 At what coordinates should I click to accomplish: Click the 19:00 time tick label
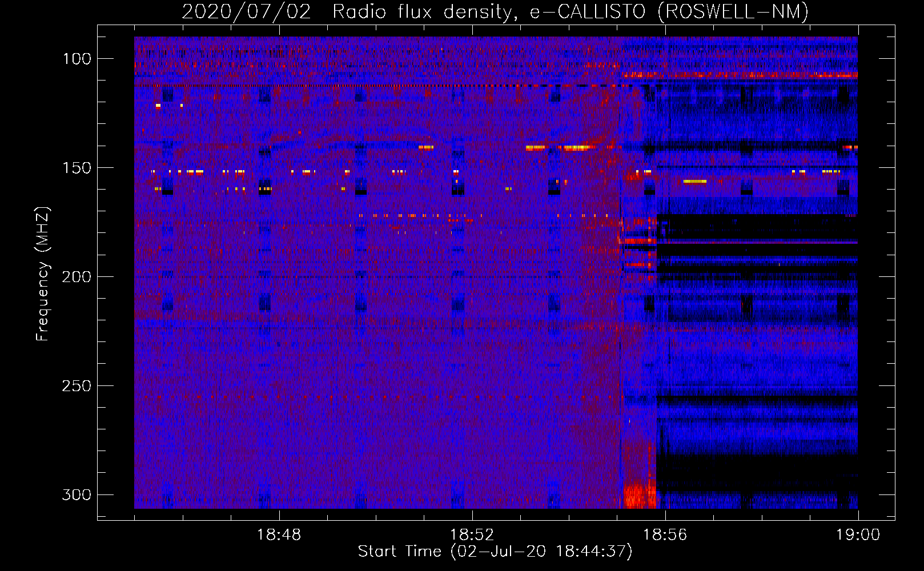[858, 535]
